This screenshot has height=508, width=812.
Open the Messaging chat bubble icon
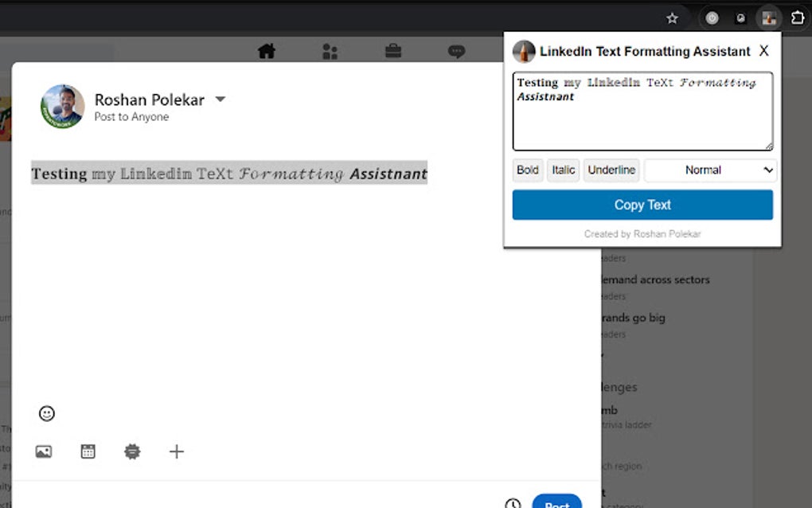pos(456,51)
